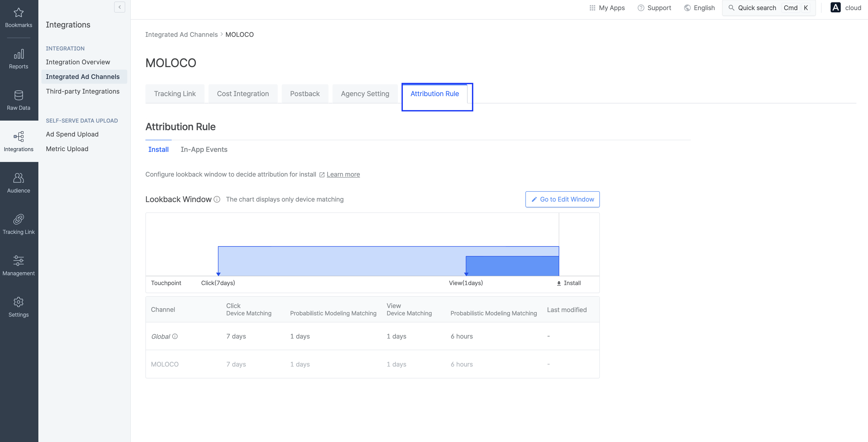
Task: Click the external link icon beside Learn more
Action: (322, 175)
